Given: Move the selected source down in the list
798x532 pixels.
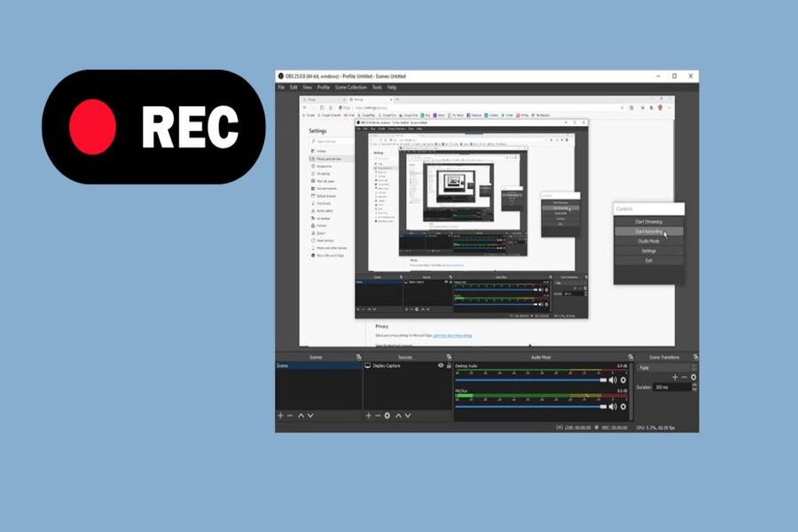Looking at the screenshot, I should 408,415.
